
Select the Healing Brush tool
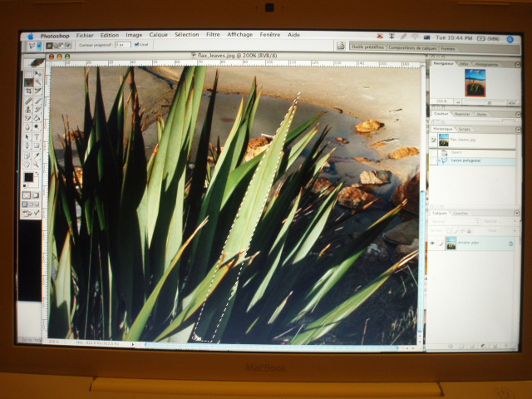[28, 101]
